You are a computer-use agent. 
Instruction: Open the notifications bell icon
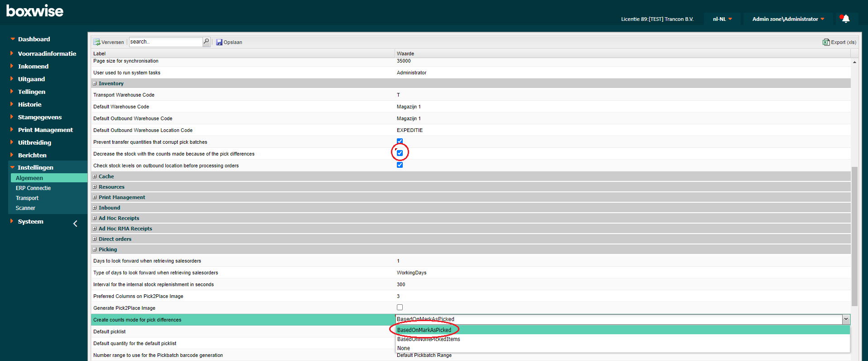point(845,19)
